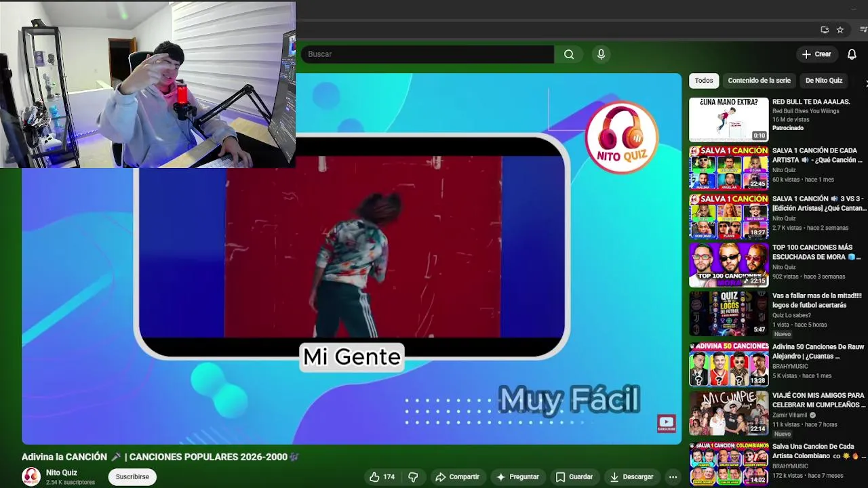The width and height of the screenshot is (868, 488).
Task: Click the Compartir share button
Action: [458, 477]
